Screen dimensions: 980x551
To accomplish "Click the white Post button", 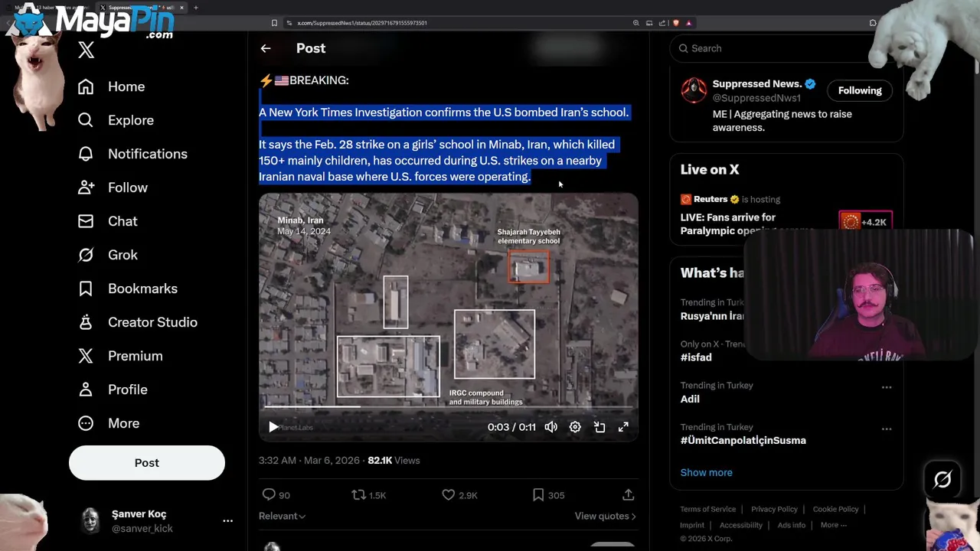I will coord(147,463).
